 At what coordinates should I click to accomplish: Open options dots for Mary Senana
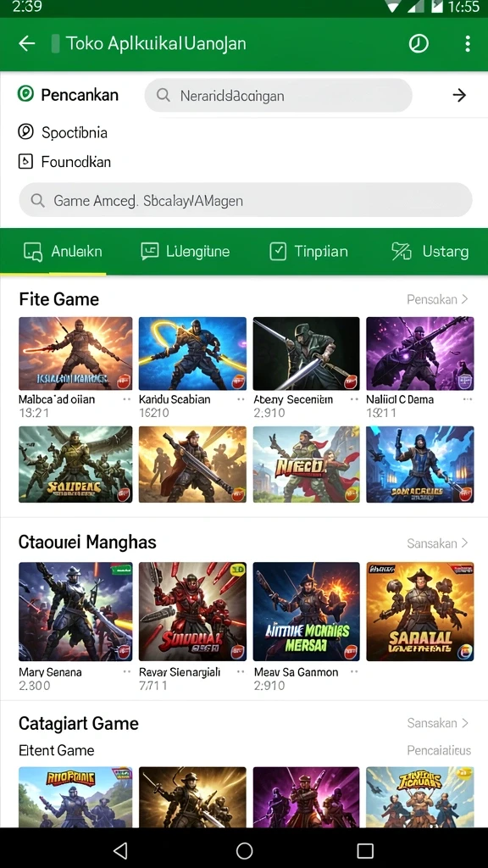pos(127,671)
